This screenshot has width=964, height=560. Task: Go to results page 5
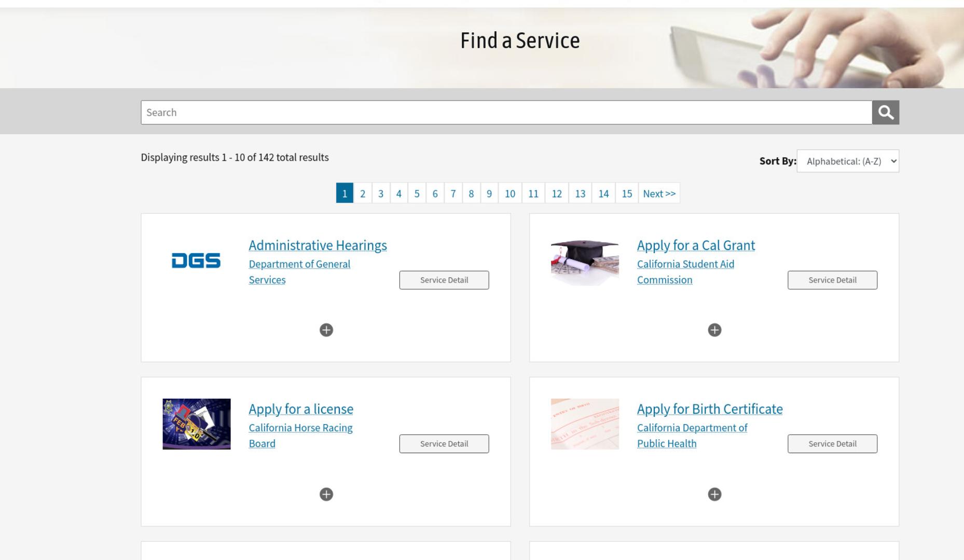(x=417, y=193)
